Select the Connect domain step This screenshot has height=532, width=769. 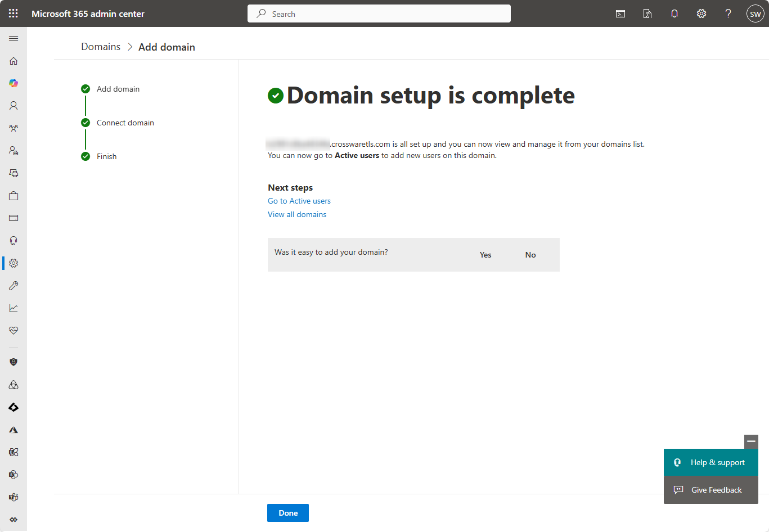125,123
